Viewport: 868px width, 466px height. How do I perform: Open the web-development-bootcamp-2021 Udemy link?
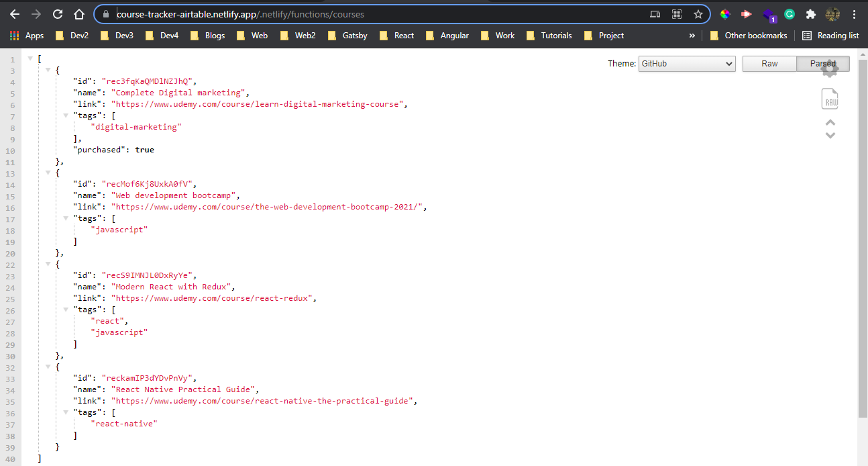click(x=268, y=207)
